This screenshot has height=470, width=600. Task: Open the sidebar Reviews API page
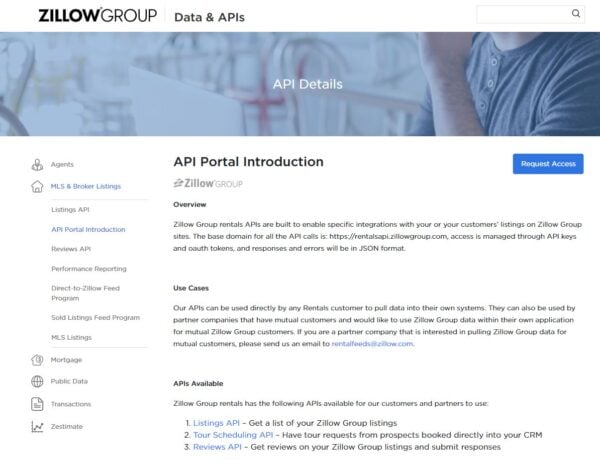tap(71, 249)
